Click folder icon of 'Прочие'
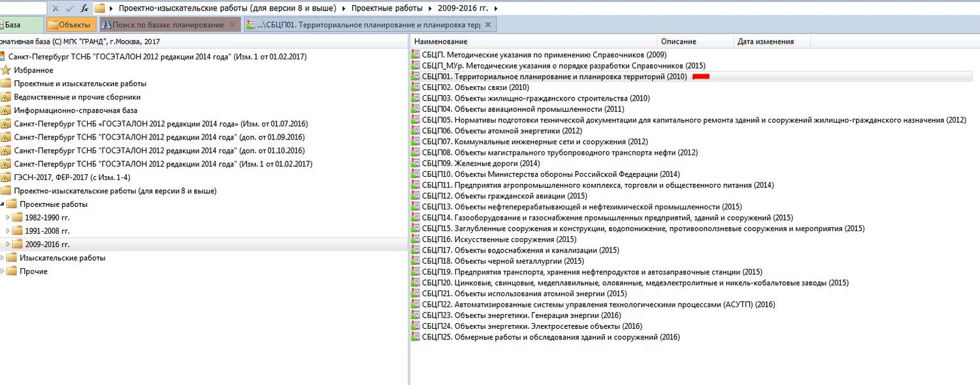 (x=12, y=271)
